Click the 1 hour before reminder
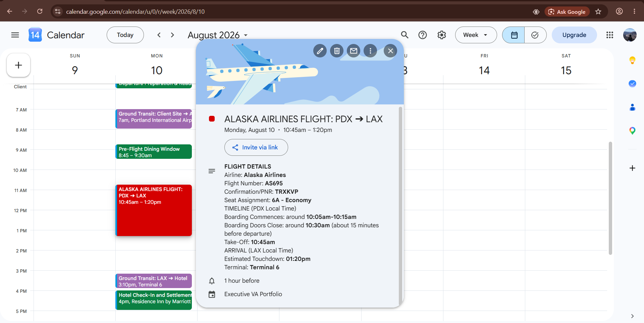 pos(242,281)
